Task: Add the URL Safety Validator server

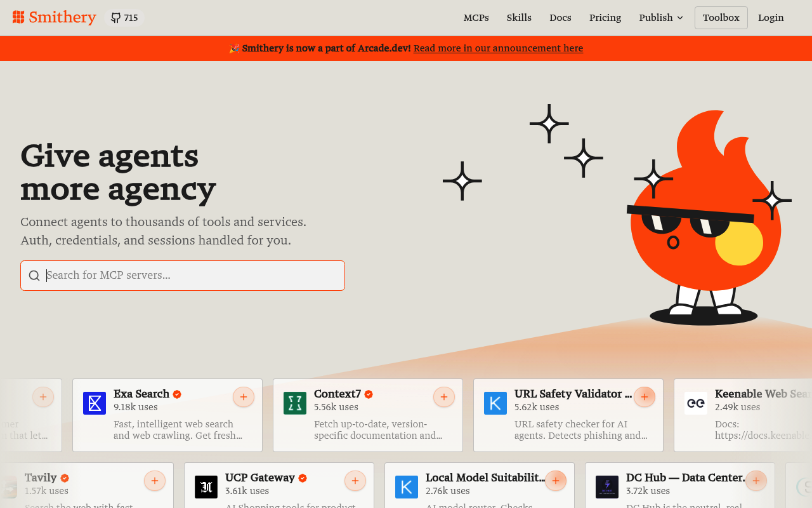Action: (x=645, y=398)
